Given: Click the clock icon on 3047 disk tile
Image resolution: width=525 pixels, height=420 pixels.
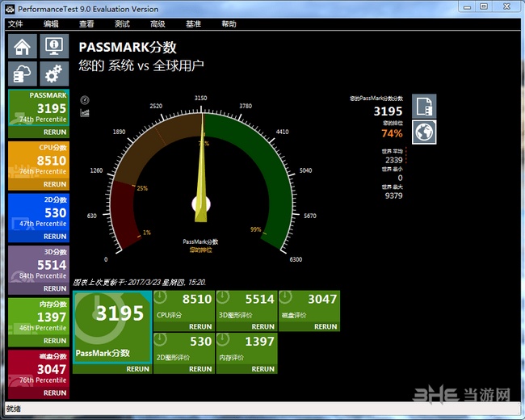Looking at the screenshot, I should point(286,297).
